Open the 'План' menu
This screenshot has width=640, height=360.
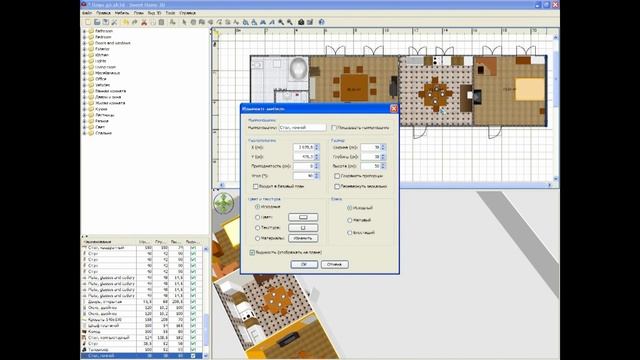click(139, 13)
